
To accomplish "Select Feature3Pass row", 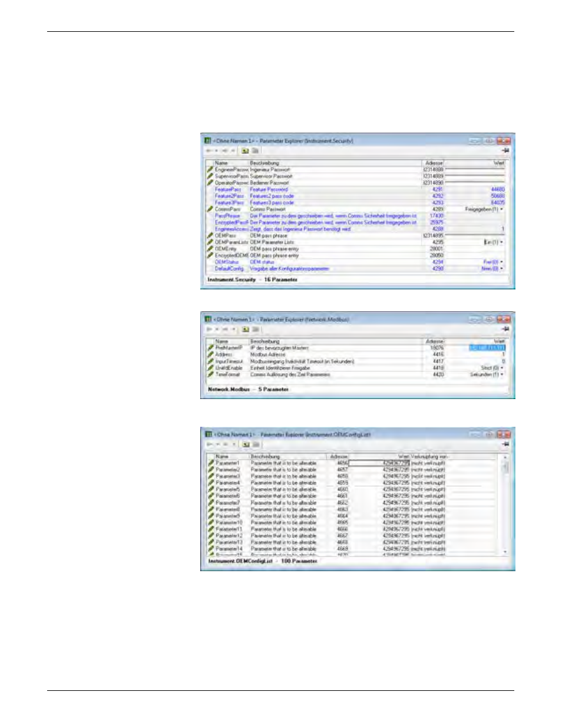I will pos(356,202).
